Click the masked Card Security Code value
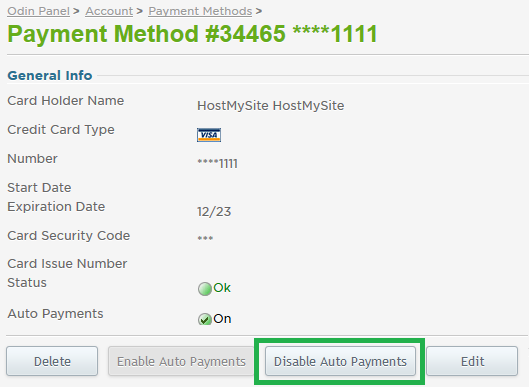529x387 pixels. (205, 238)
